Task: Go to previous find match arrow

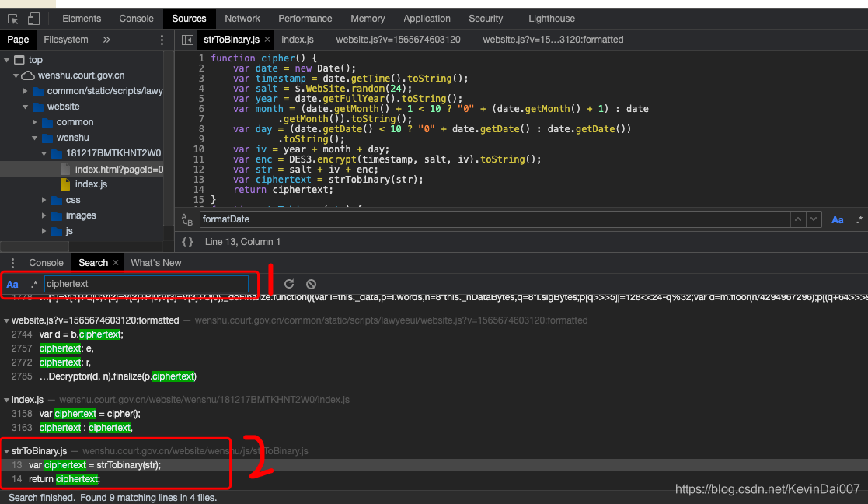Action: tap(798, 219)
